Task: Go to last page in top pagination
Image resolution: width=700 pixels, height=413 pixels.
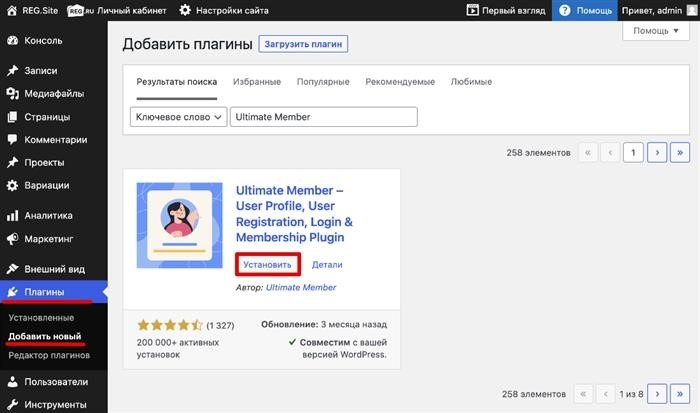Action: (x=680, y=153)
